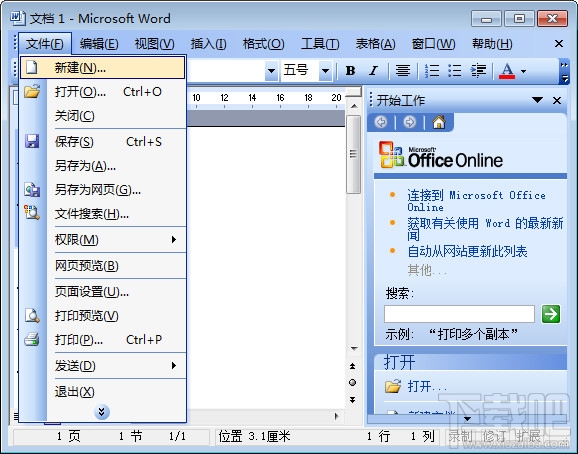Open 视图(V) menu
Screen dimensions: 578x454
coord(154,44)
